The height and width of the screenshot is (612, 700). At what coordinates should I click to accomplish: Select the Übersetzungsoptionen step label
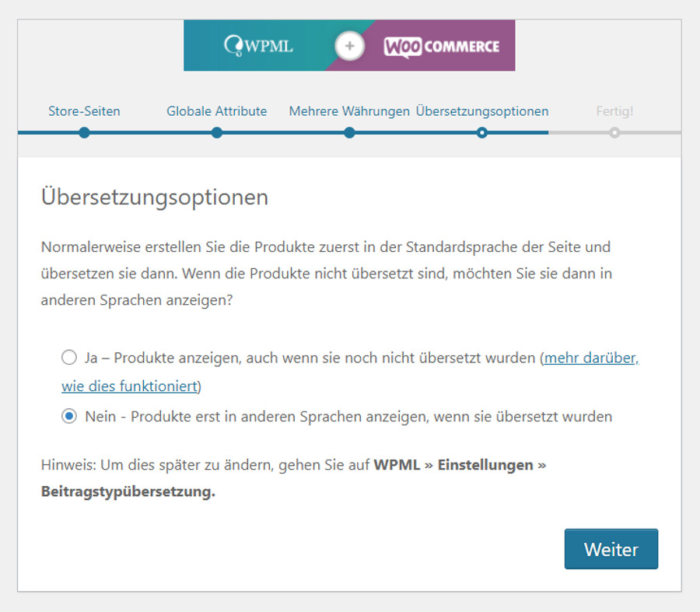(x=482, y=111)
